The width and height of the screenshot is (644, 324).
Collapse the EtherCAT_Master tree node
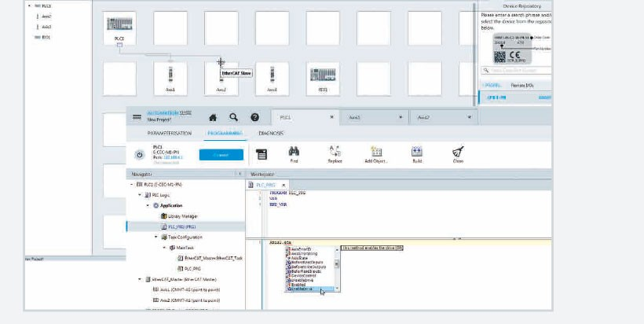(140, 279)
